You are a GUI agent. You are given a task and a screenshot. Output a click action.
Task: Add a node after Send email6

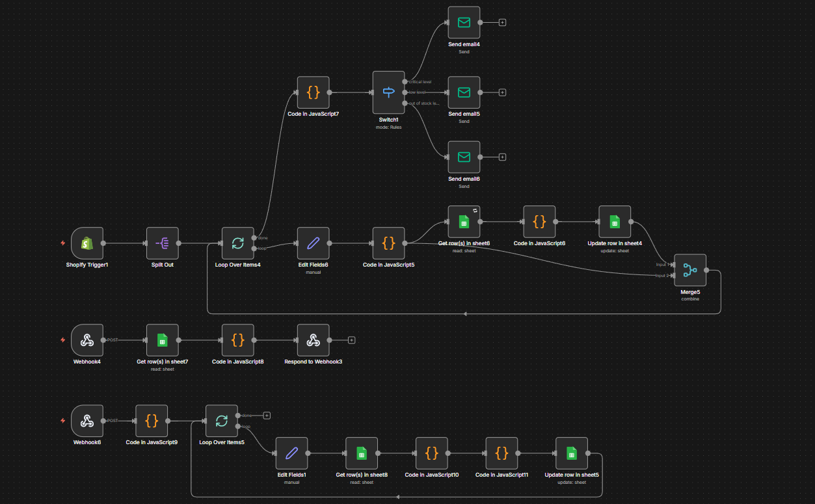[x=502, y=157]
